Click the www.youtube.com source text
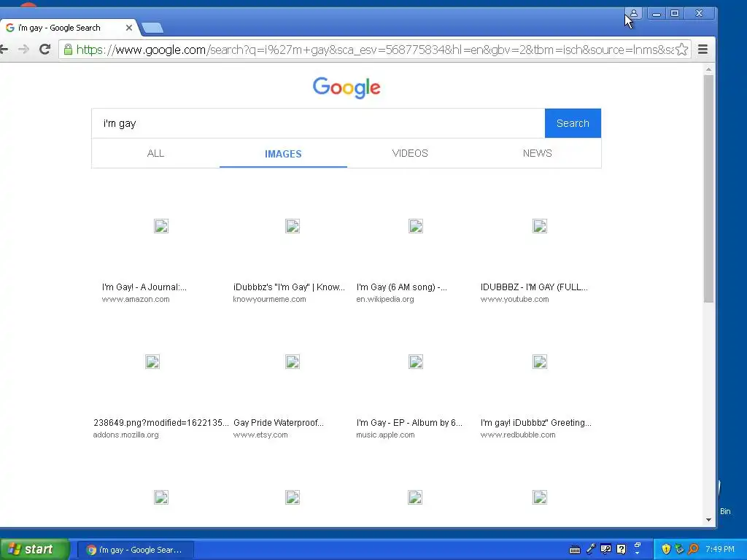This screenshot has height=560, width=747. click(x=514, y=299)
